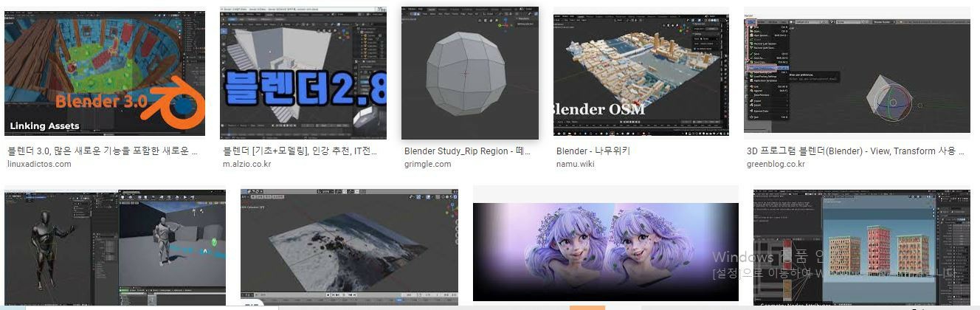Open the Blender file menu screenshot thumbnail

857,74
